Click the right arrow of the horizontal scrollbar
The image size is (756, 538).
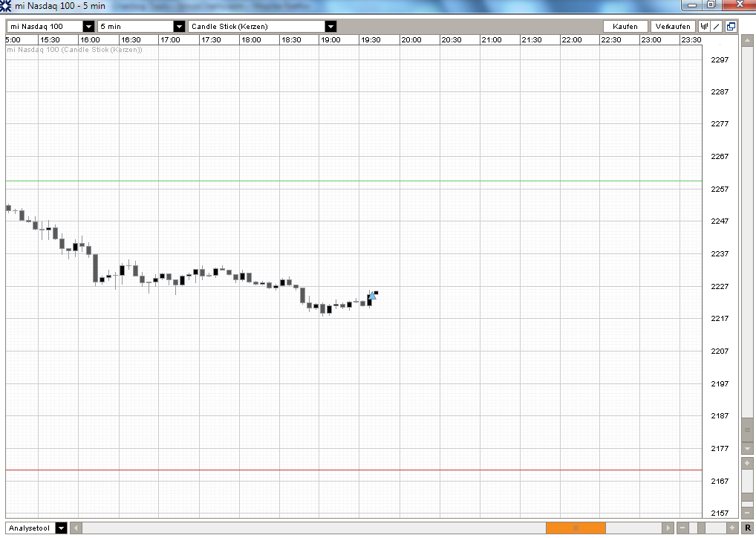[668, 528]
